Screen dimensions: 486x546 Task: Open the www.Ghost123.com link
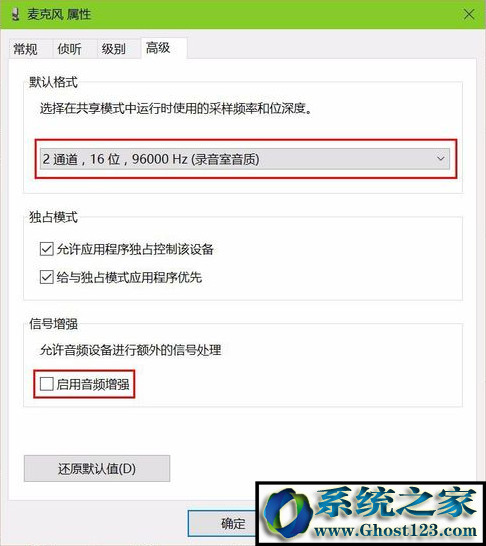pos(395,531)
